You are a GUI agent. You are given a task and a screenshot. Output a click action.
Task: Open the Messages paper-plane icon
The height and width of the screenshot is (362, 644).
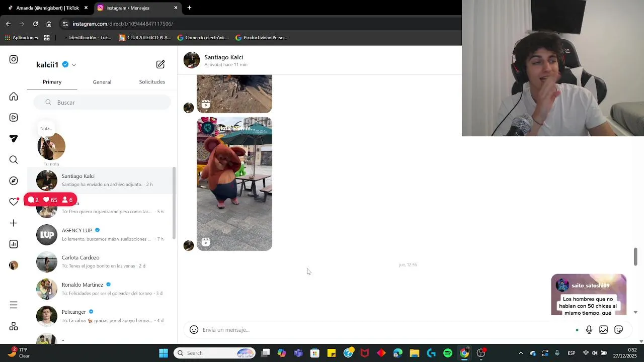click(14, 139)
